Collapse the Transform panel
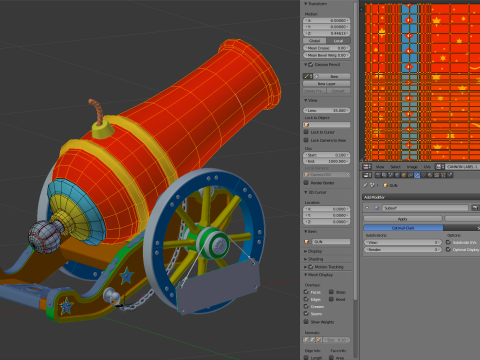Viewport: 480px width, 360px height. [305, 4]
